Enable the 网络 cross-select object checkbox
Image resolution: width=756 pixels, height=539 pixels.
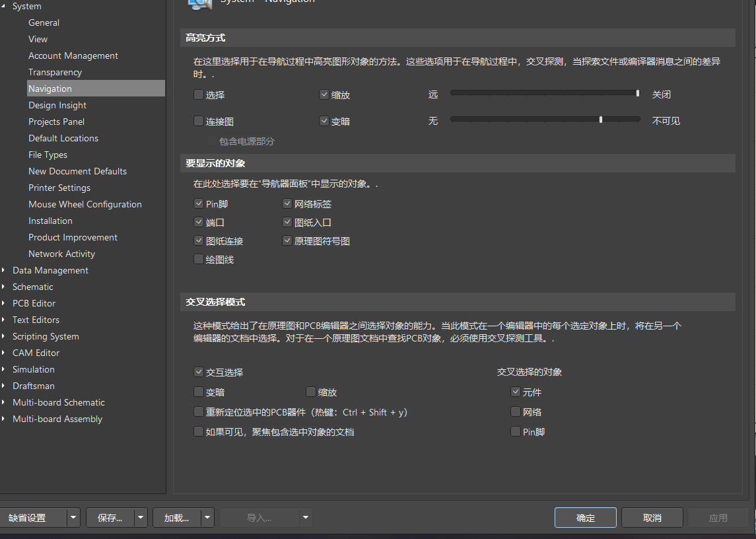pos(515,412)
